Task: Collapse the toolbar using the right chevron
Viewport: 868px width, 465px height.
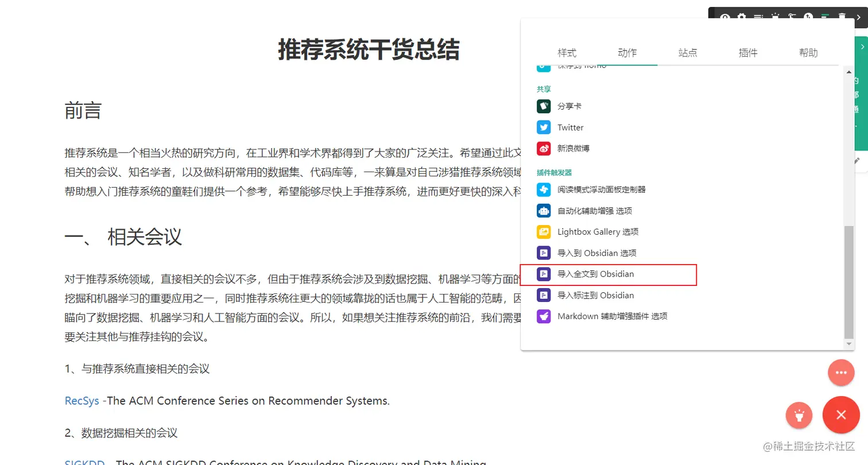Action: pos(859,18)
